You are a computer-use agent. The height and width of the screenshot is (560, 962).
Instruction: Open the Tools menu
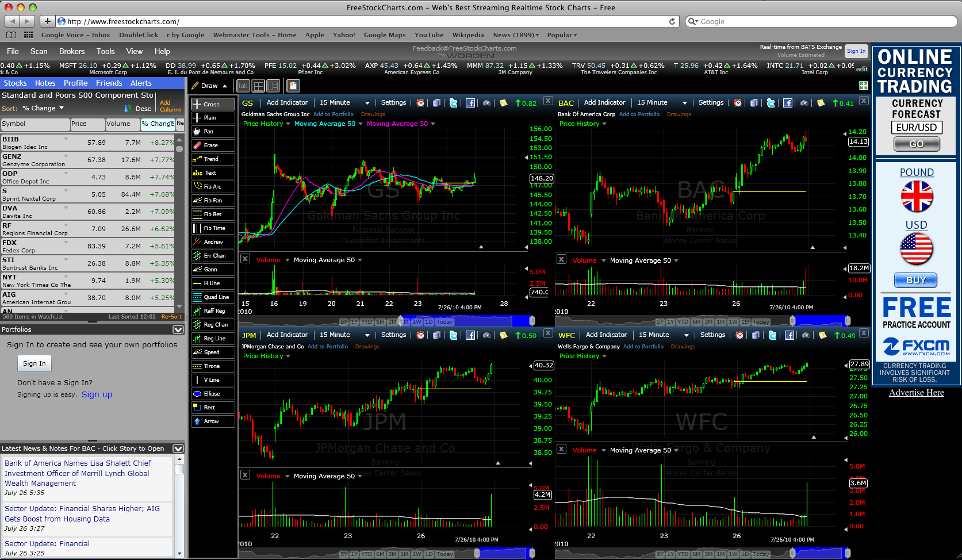coord(105,51)
